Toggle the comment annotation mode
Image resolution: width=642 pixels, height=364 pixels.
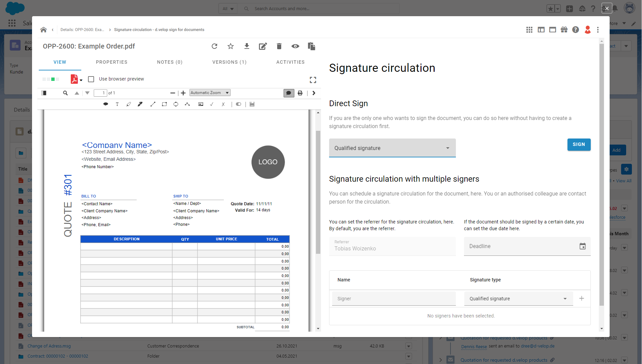[x=289, y=93]
